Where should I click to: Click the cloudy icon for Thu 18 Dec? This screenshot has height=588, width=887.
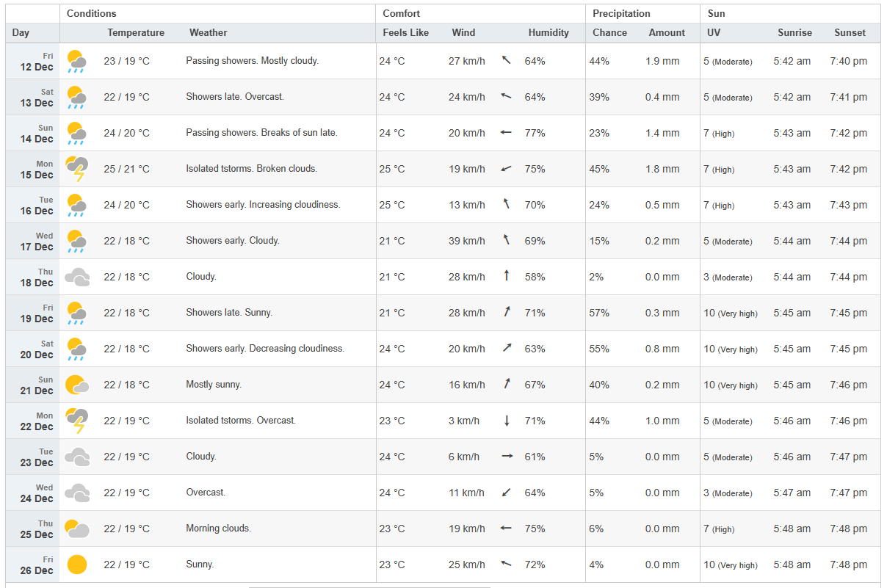point(76,277)
